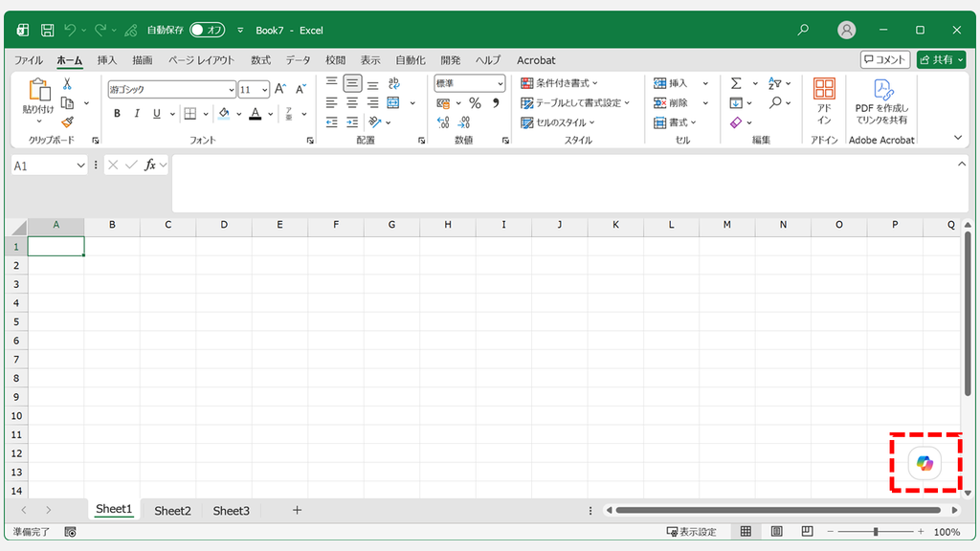Decrease font size with small A icon

pyautogui.click(x=301, y=89)
